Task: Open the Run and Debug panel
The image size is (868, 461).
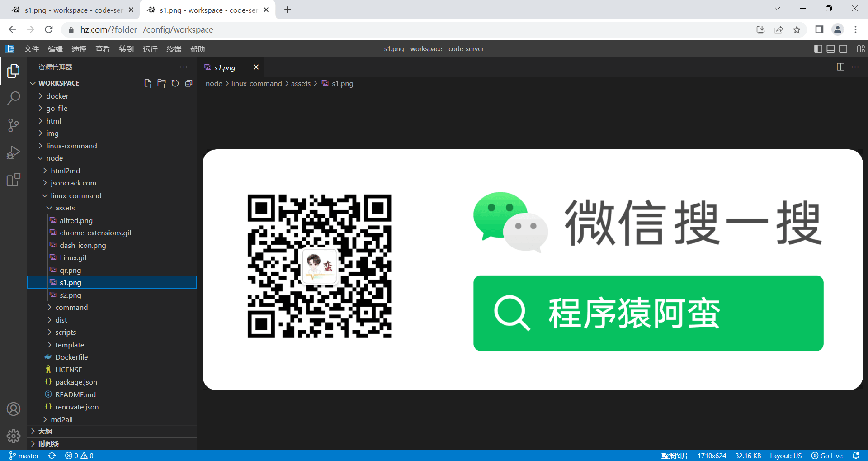Action: [x=14, y=152]
